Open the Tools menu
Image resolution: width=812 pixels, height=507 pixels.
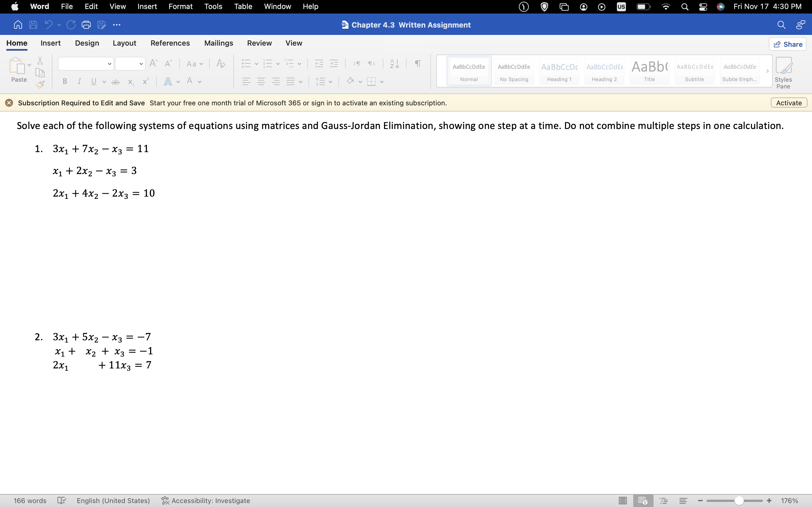213,6
